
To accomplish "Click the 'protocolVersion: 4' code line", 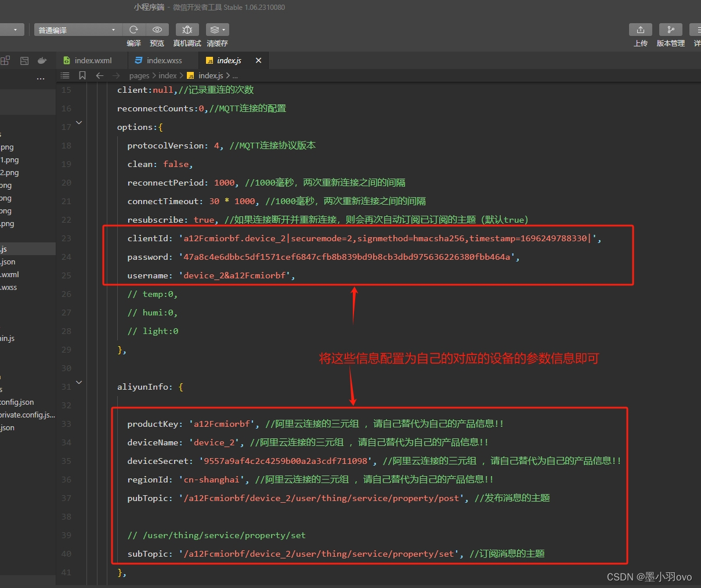I will pyautogui.click(x=221, y=146).
